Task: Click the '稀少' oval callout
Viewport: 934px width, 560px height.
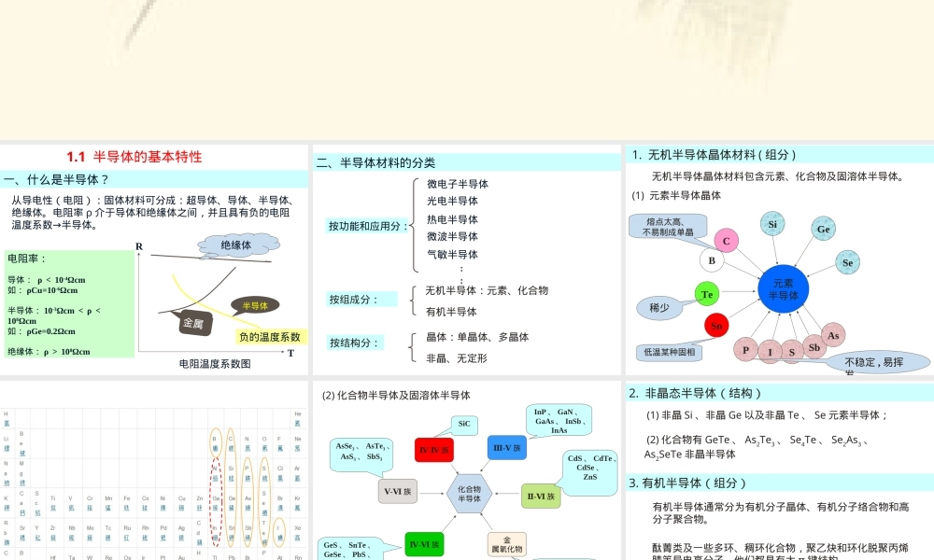Action: coord(659,308)
